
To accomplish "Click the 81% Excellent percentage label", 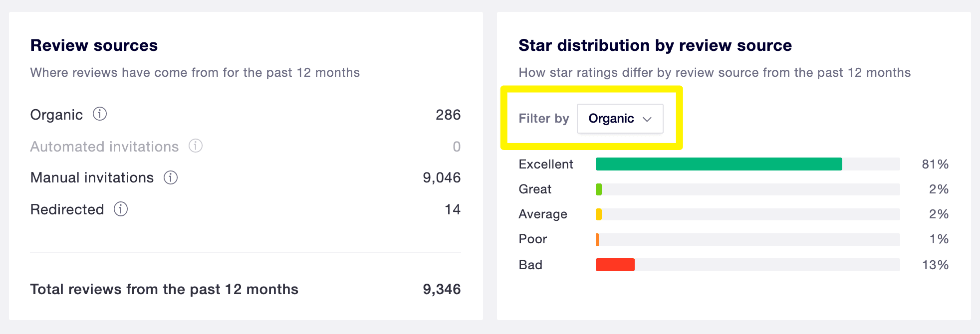I will point(935,164).
